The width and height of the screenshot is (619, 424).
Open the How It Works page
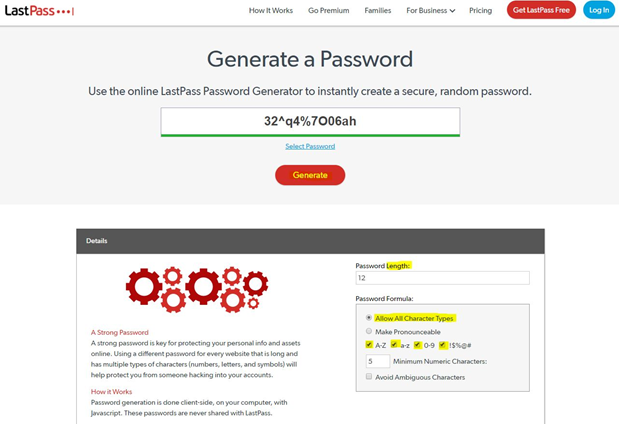[271, 11]
